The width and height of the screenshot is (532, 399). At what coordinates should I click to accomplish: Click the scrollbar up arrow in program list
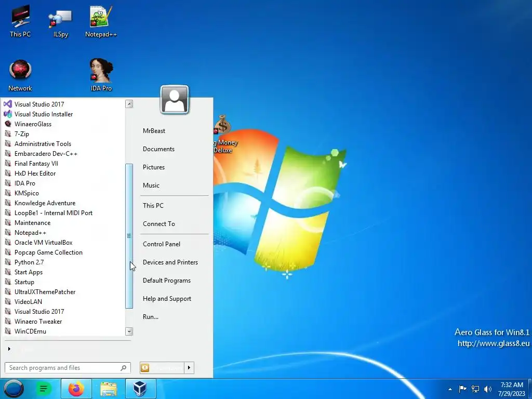point(129,104)
